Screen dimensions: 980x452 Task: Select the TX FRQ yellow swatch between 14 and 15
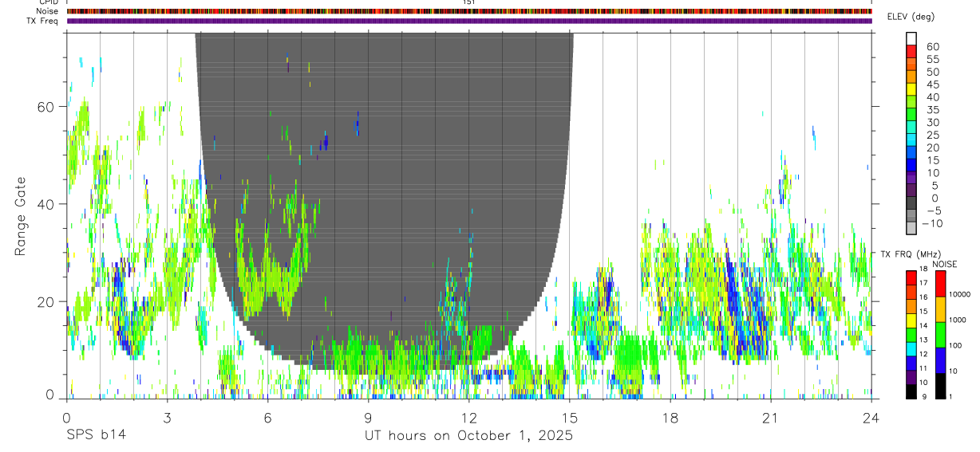[x=911, y=320]
